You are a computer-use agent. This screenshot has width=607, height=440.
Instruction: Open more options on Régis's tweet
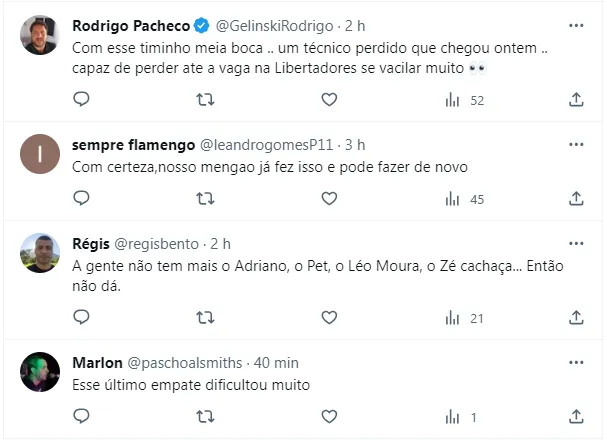click(x=576, y=243)
